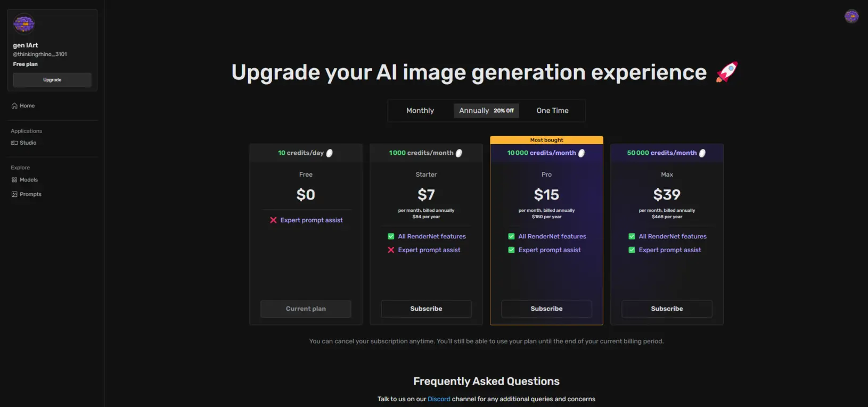Click the red X beside Free Expert prompt assist
The width and height of the screenshot is (868, 407).
pos(273,220)
